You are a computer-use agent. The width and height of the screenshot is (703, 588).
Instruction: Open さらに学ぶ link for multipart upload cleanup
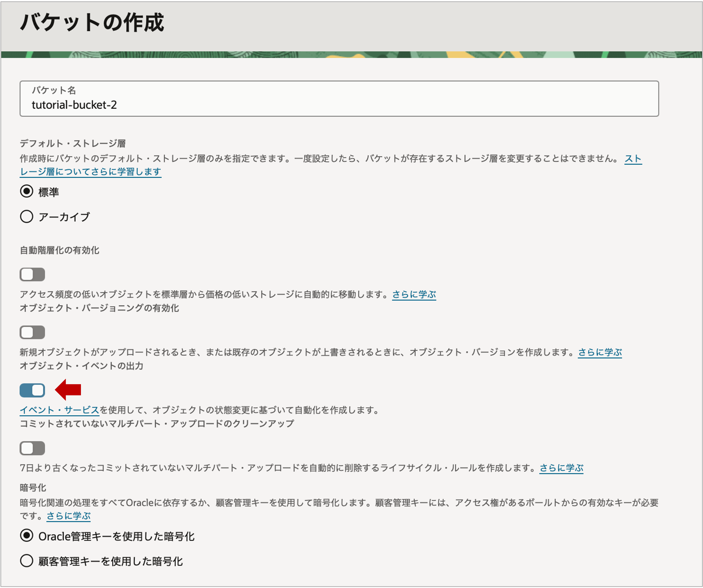561,468
